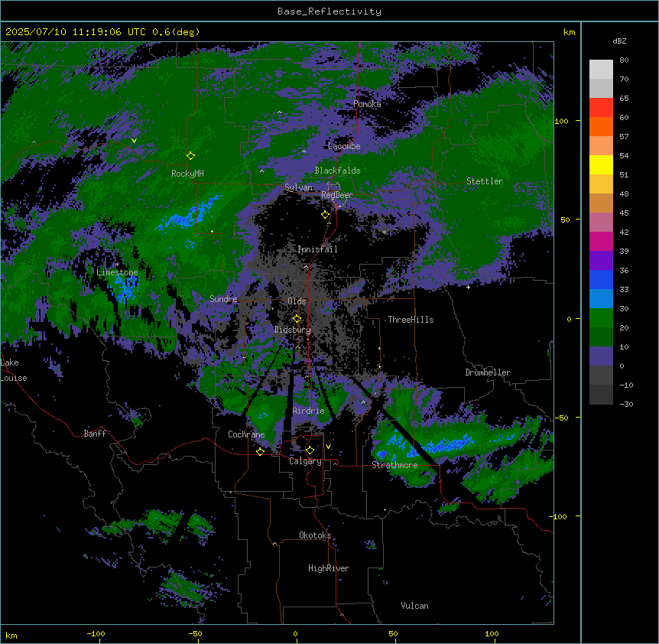659x644 pixels.
Task: Click the Drumheller label
Action: pyautogui.click(x=488, y=372)
